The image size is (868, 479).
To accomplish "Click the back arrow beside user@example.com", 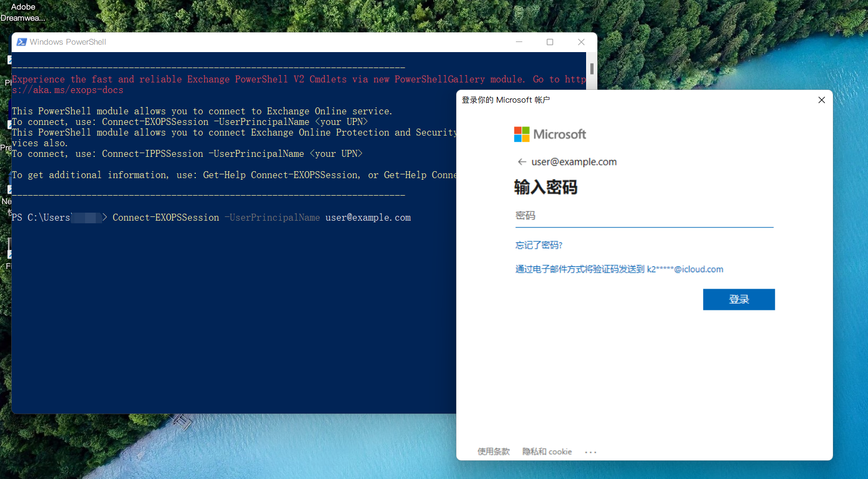I will point(522,162).
